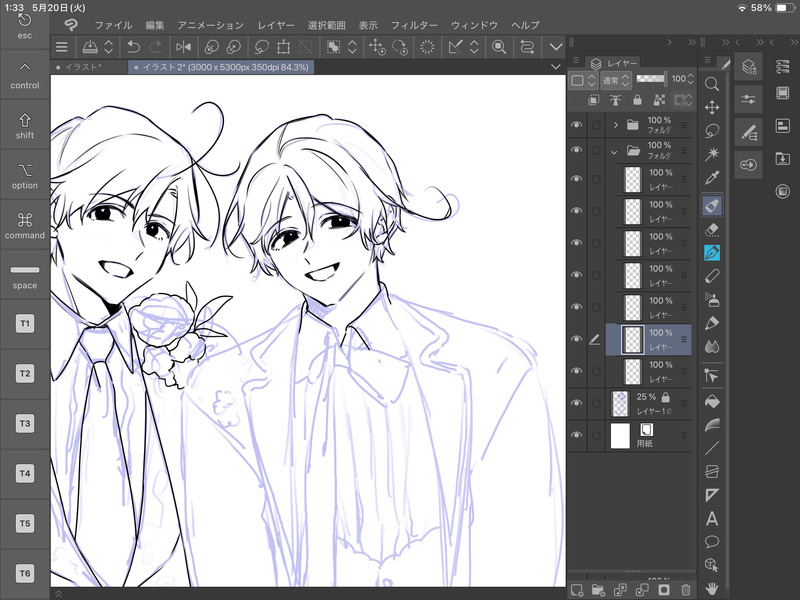Tap the esc edge keyboard key

tap(24, 27)
